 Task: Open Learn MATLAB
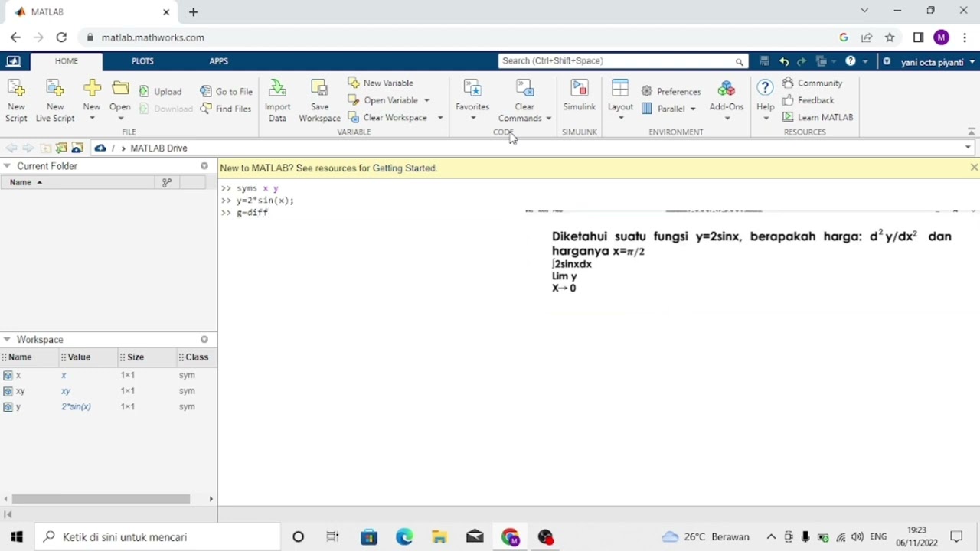(x=817, y=117)
